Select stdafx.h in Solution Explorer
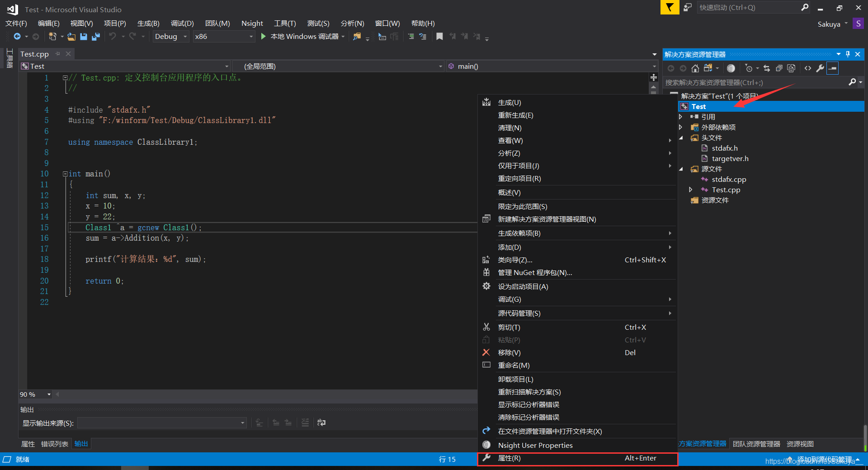The height and width of the screenshot is (470, 868). coord(724,148)
